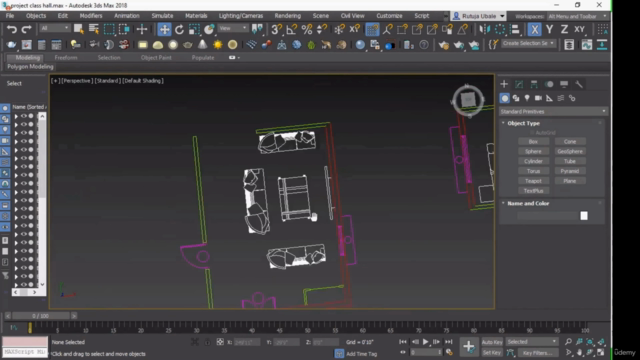
Task: Restrict transform to X axis
Action: pyautogui.click(x=534, y=29)
